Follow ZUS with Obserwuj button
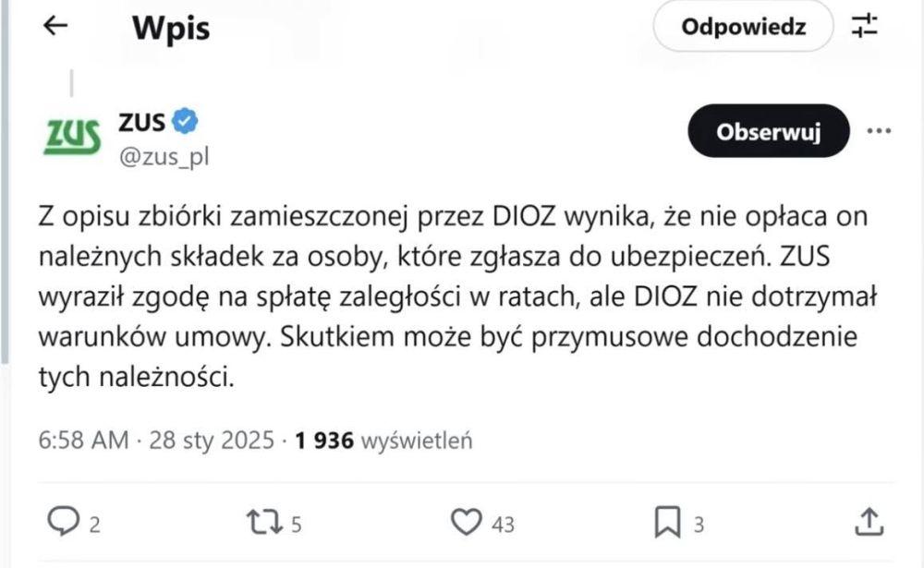This screenshot has width=924, height=568. point(769,131)
